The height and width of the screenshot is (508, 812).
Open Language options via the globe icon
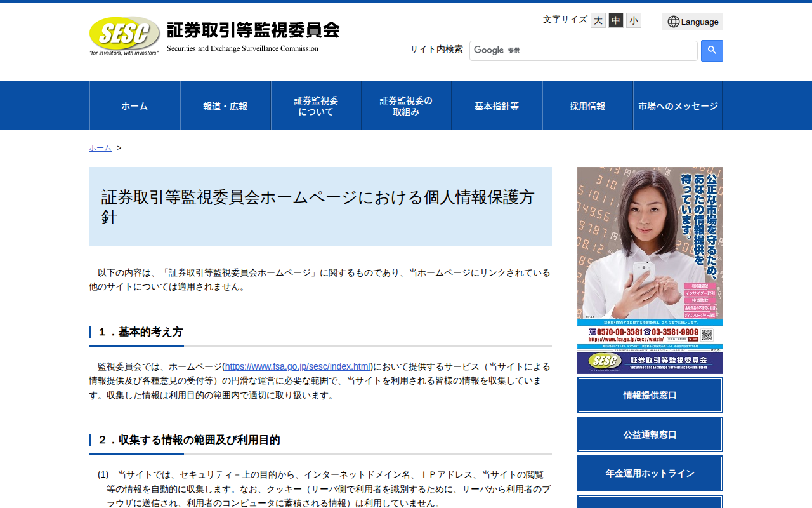(x=691, y=21)
